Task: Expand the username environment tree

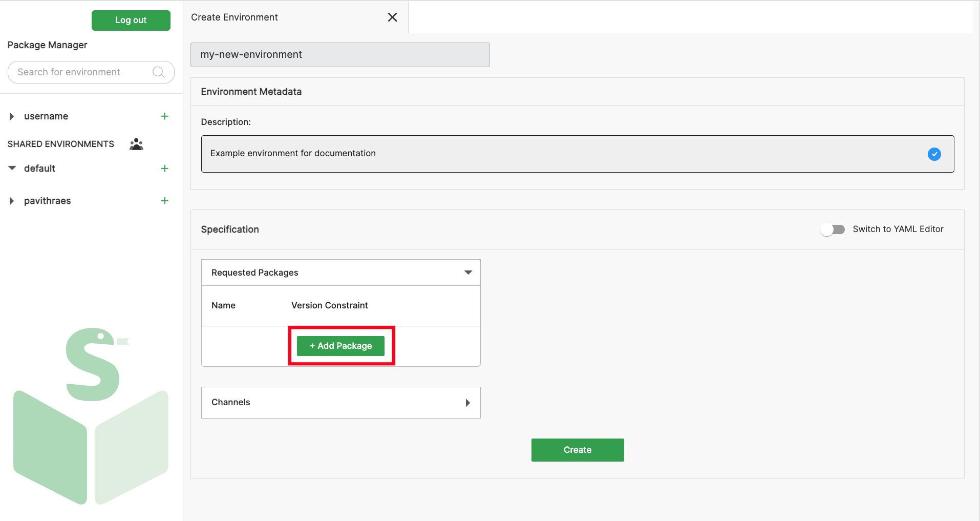Action: (12, 116)
